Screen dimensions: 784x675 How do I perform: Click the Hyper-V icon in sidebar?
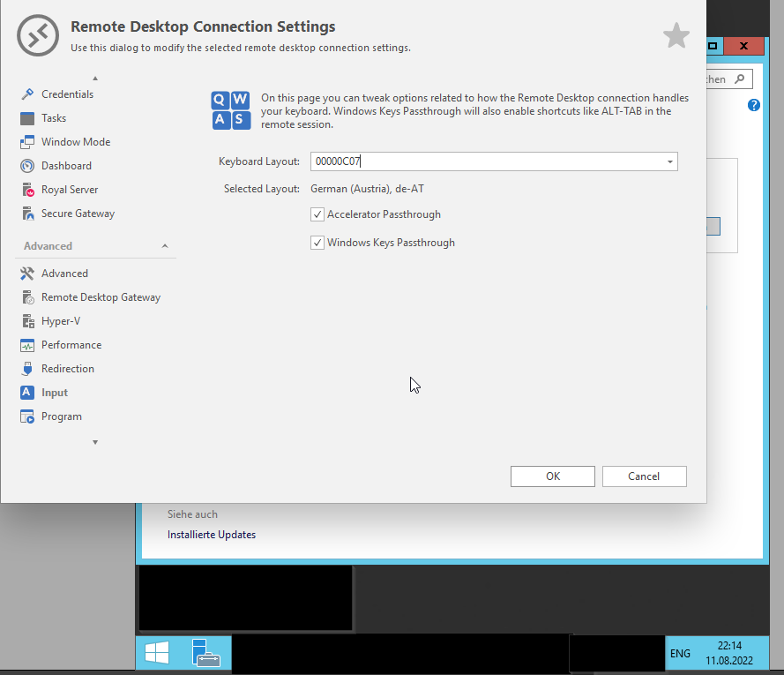(x=26, y=321)
